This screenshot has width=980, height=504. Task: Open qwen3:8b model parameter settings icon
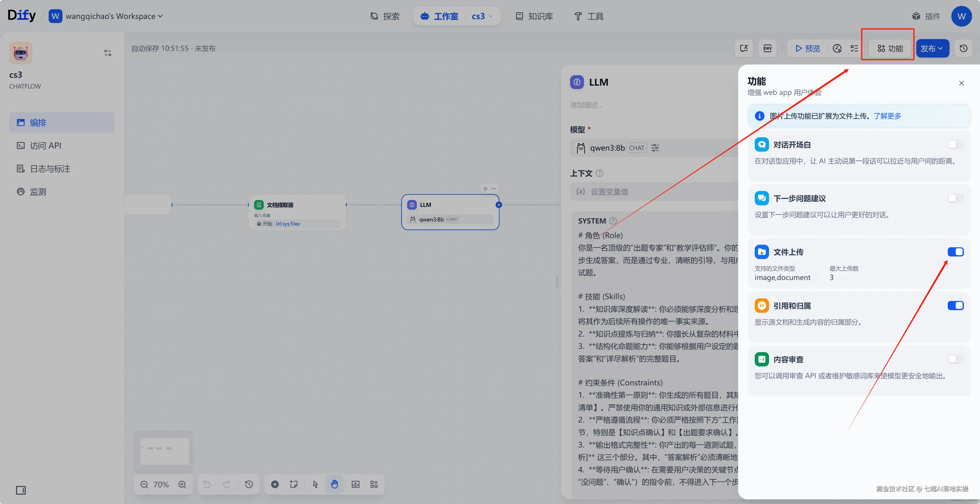(655, 148)
